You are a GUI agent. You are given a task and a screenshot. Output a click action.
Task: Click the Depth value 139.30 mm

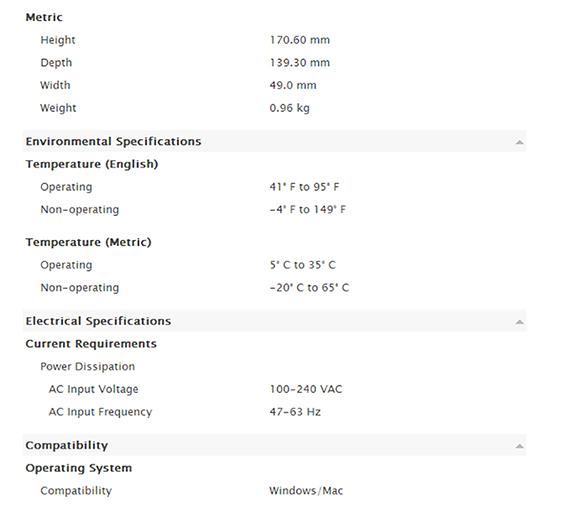coord(300,62)
